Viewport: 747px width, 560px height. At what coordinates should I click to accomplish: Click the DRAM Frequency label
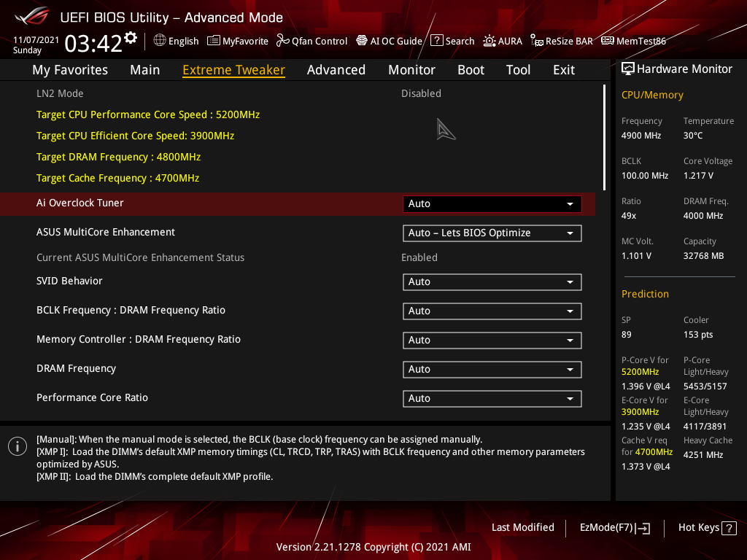(x=76, y=368)
